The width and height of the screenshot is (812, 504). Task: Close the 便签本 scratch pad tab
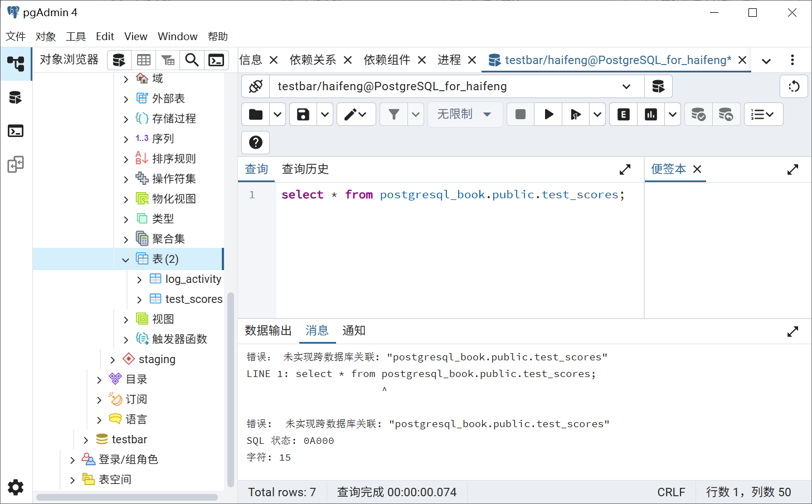click(x=697, y=169)
